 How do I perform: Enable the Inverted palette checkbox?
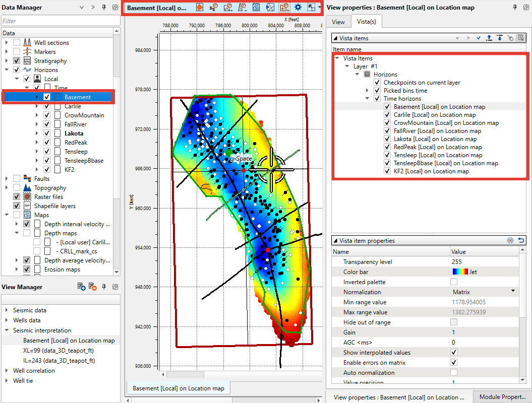pos(454,282)
